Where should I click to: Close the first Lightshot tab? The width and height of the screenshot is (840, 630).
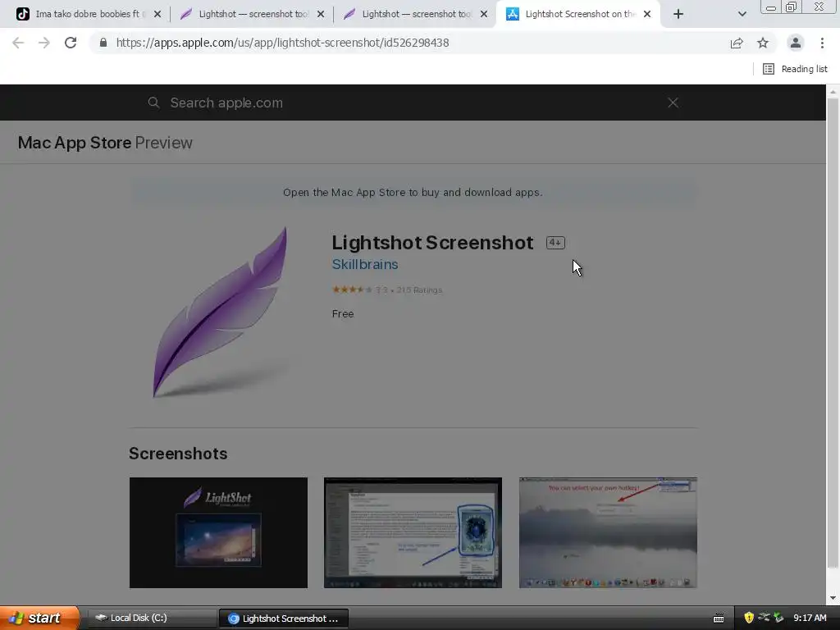(321, 14)
